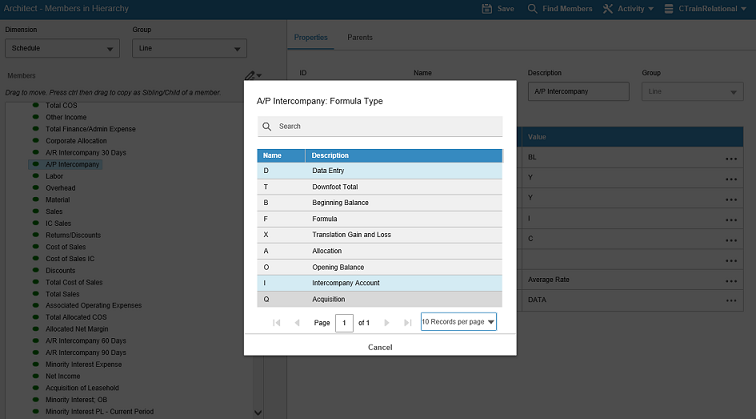Expand the Dimension Schedule dropdown

click(61, 48)
